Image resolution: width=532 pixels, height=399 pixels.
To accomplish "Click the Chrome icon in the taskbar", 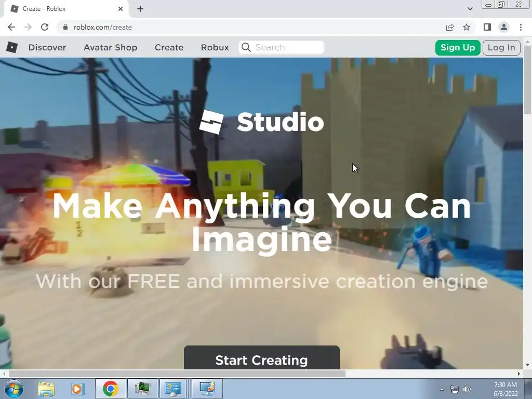I will [x=110, y=389].
